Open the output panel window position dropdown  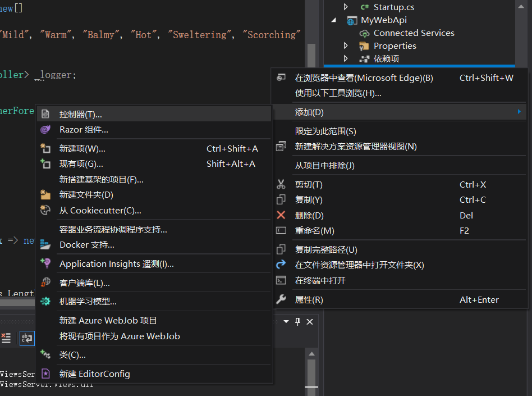click(286, 322)
